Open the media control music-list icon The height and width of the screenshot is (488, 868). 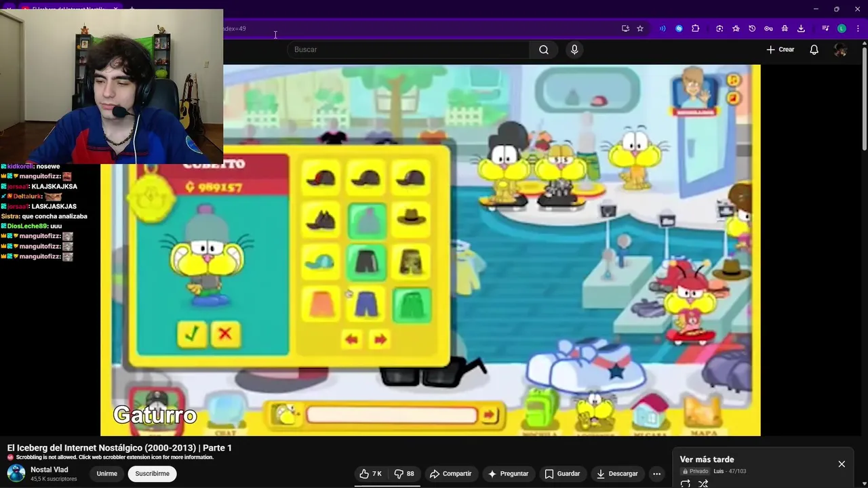pos(825,28)
